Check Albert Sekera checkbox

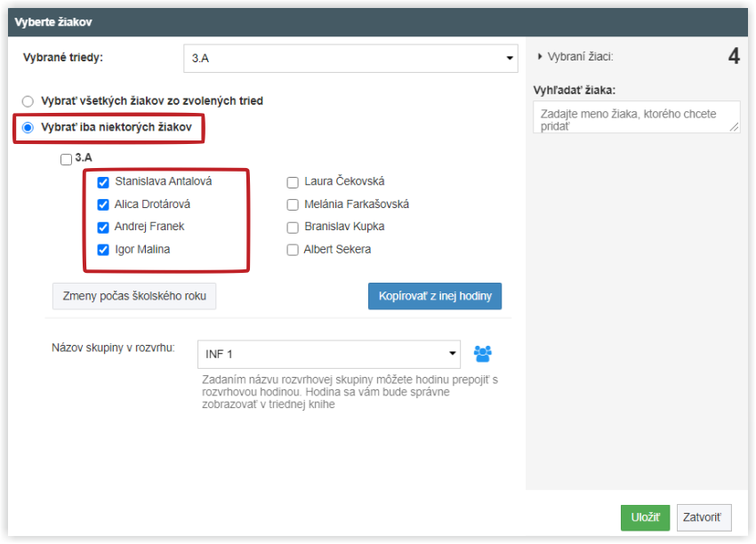point(293,250)
